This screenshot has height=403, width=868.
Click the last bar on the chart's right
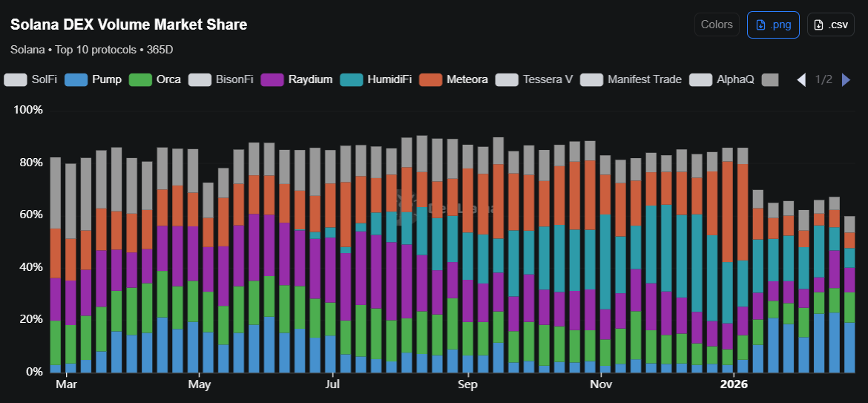tap(849, 294)
